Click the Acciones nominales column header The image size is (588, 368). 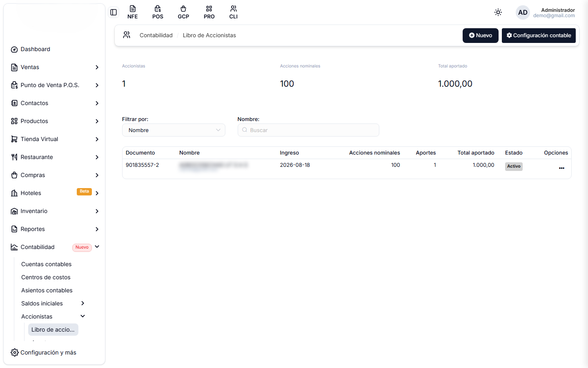tap(374, 153)
